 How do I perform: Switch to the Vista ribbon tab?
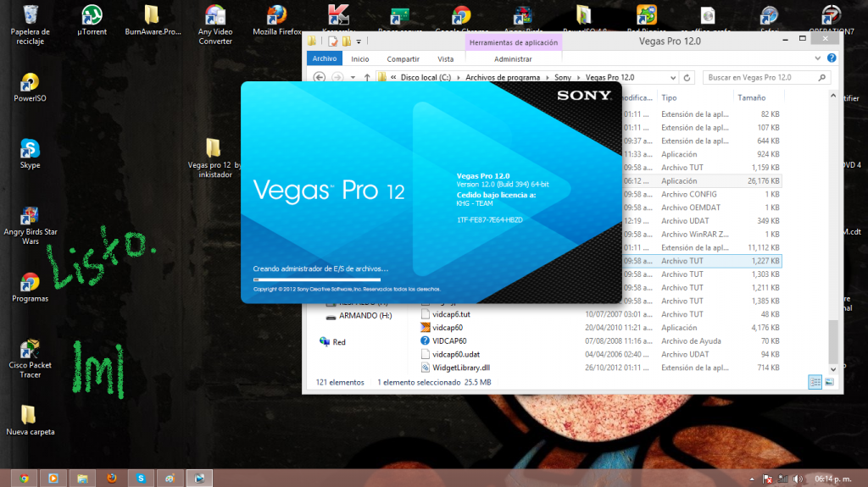coord(446,58)
